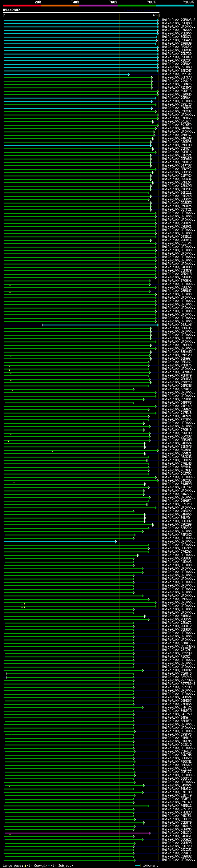The width and height of the screenshot is (197, 868).
Task: Click the magenta alignment bar near the bottom
Action: coord(78,833)
